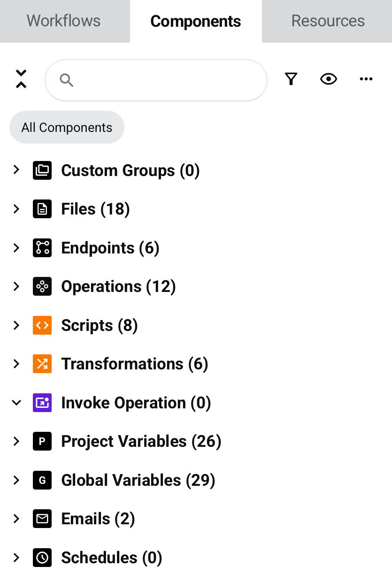Expand the Global Variables chevron
The image size is (392, 582).
pyautogui.click(x=16, y=480)
